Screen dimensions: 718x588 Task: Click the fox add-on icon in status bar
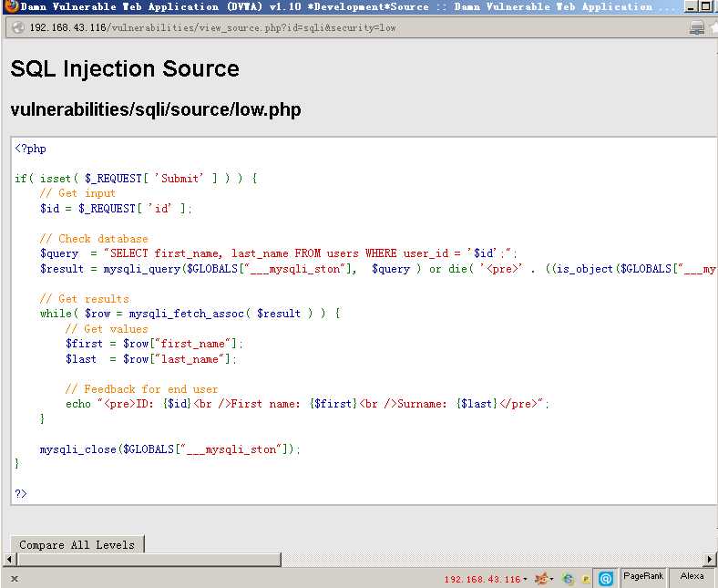pos(541,578)
